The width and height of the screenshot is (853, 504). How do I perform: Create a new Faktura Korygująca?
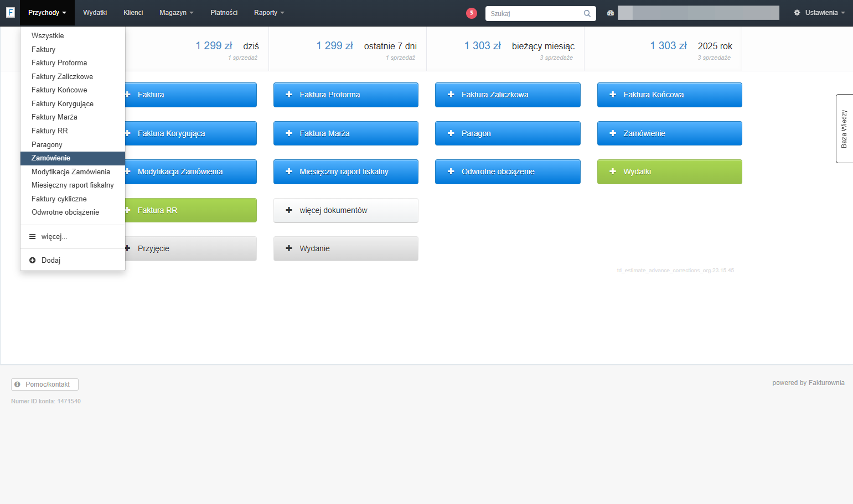(190, 133)
